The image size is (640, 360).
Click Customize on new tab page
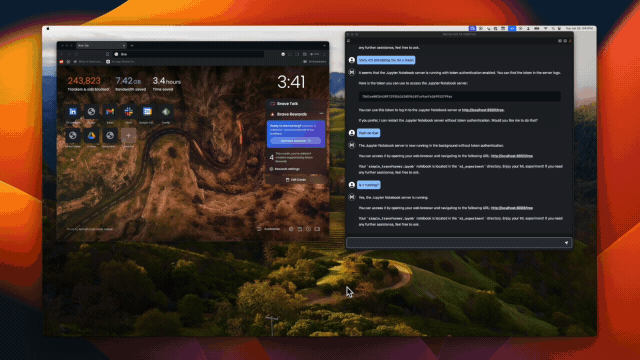(269, 229)
